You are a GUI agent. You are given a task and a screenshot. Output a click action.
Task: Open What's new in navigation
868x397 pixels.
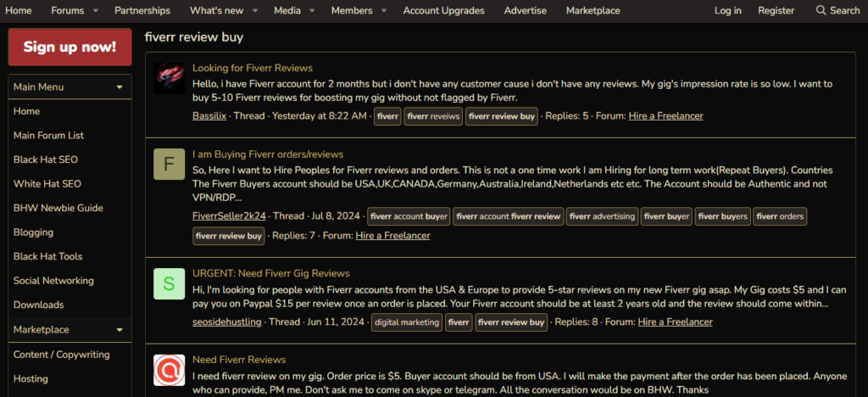(x=216, y=10)
